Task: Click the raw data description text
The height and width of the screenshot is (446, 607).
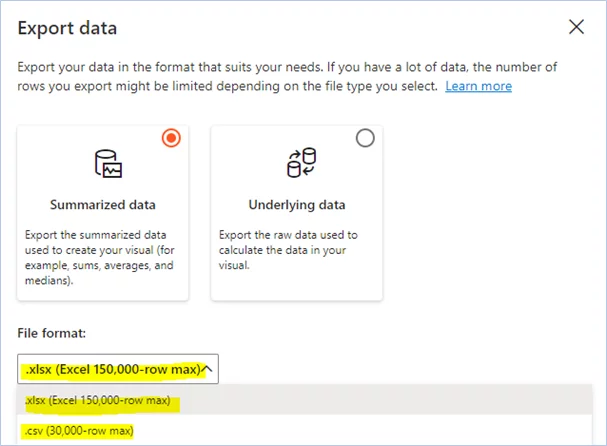Action: pos(288,250)
